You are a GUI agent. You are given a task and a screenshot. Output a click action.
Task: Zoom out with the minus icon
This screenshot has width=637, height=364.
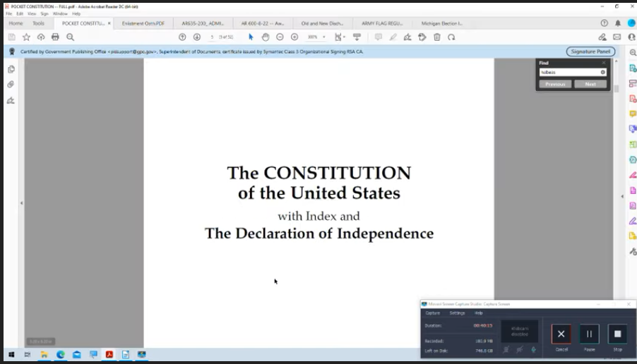coord(280,37)
